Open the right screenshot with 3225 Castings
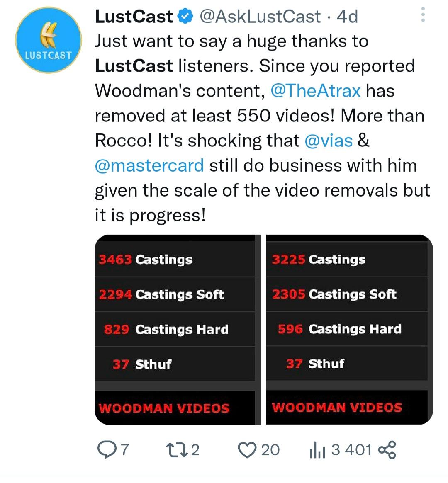The height and width of the screenshot is (483, 448). (x=349, y=330)
